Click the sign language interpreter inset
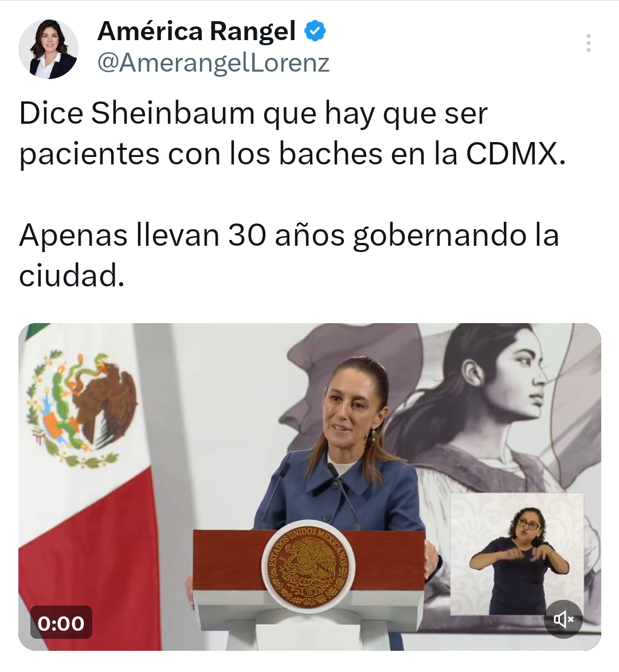 517,554
